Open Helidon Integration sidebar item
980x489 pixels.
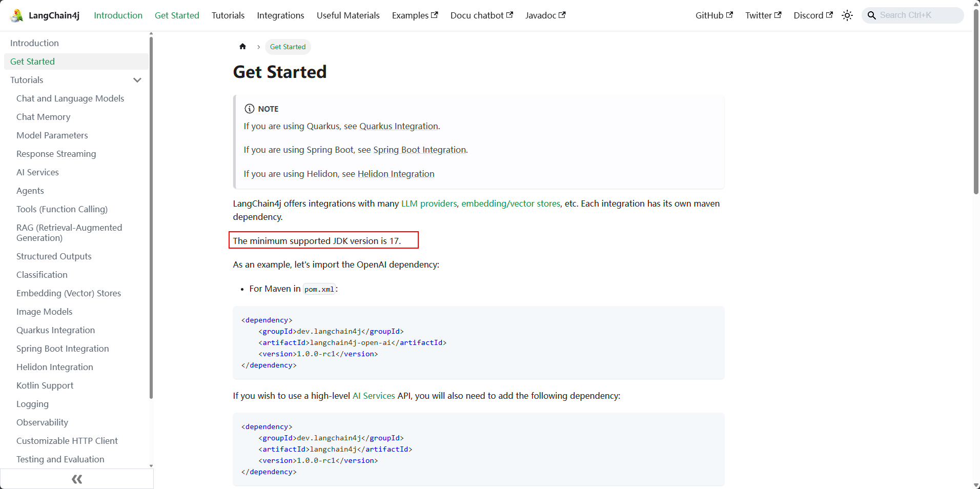tap(54, 367)
